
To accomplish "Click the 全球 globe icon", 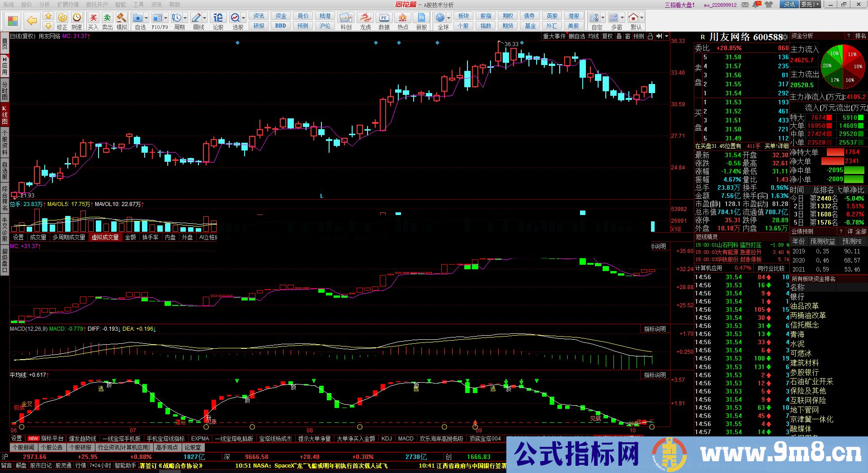I will pyautogui.click(x=440, y=18).
